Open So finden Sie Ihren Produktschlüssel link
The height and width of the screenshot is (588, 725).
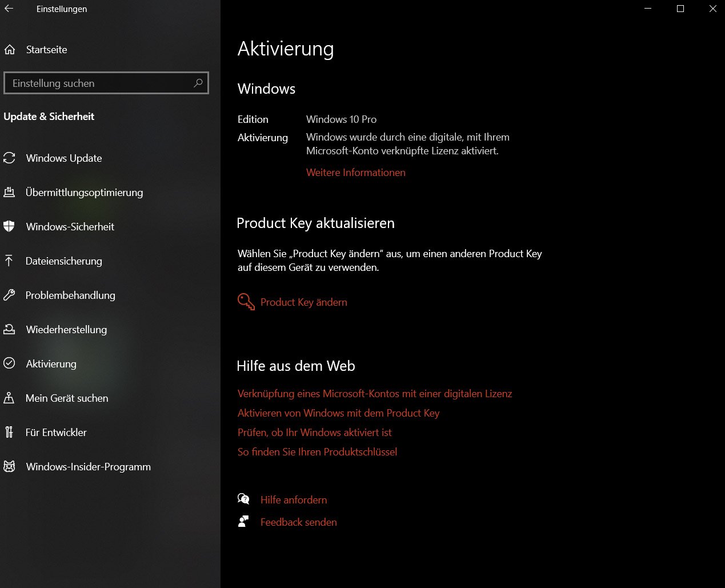318,452
